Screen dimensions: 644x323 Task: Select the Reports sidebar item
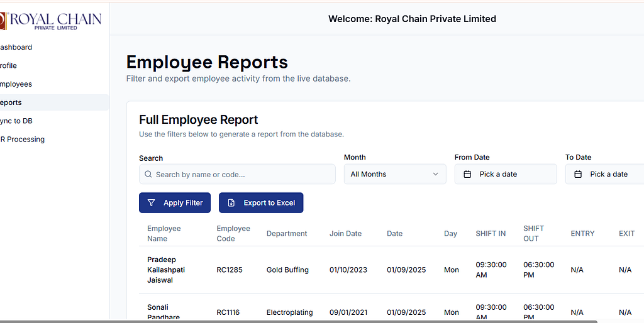[54, 102]
